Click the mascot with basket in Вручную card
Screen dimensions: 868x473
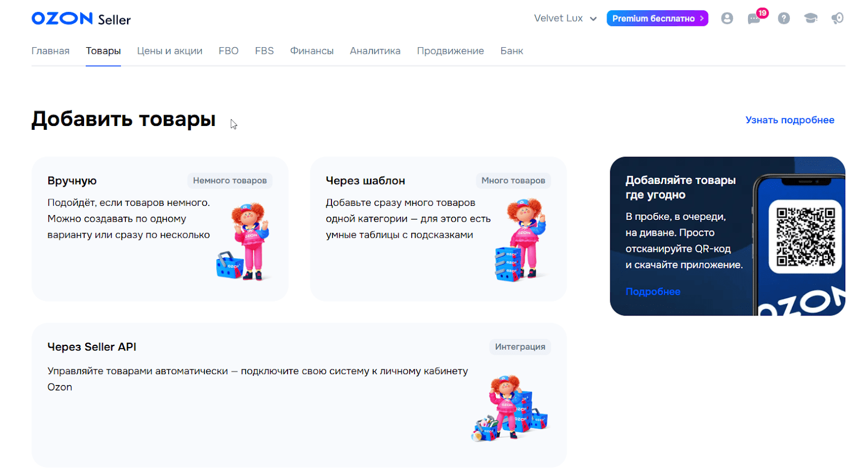244,241
